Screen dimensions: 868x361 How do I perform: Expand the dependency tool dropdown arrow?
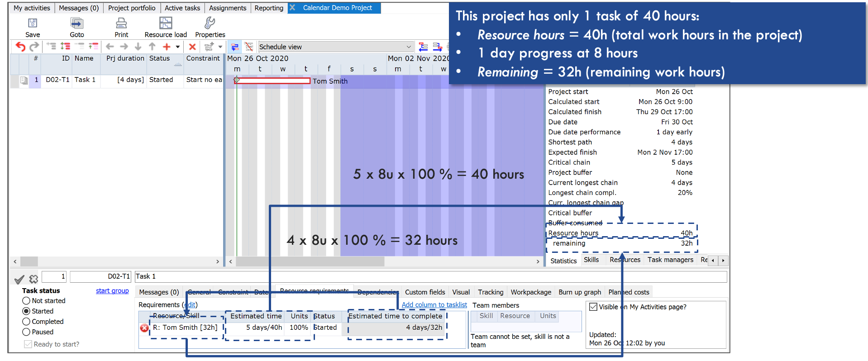[x=220, y=47]
